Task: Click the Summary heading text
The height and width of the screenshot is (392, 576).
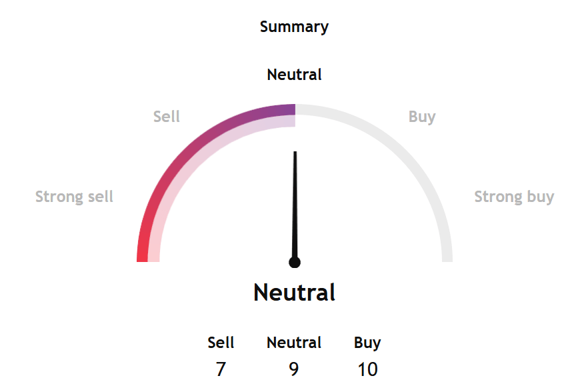Action: pyautogui.click(x=294, y=27)
